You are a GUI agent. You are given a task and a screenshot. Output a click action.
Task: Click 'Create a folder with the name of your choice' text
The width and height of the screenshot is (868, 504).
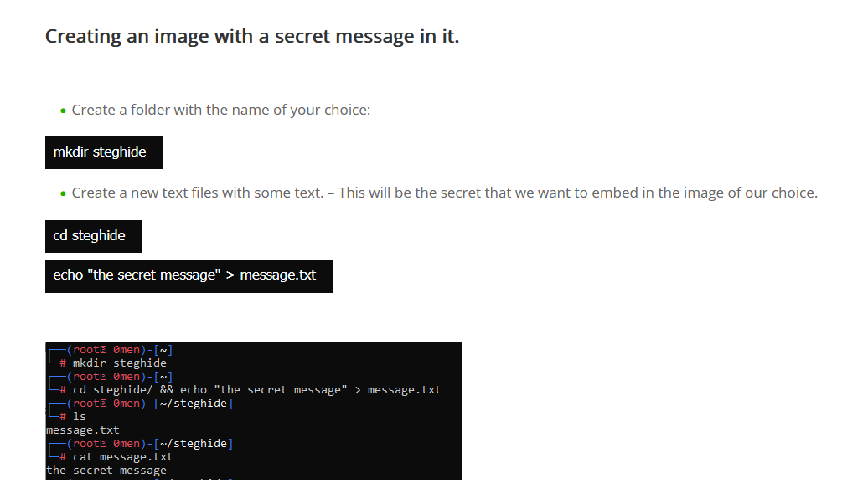221,111
